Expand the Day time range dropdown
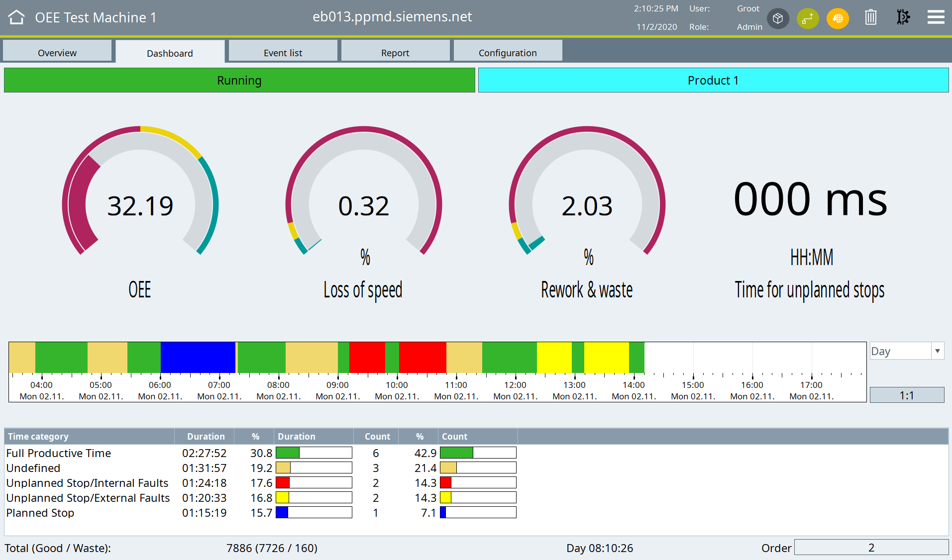This screenshot has width=952, height=560. pos(937,351)
